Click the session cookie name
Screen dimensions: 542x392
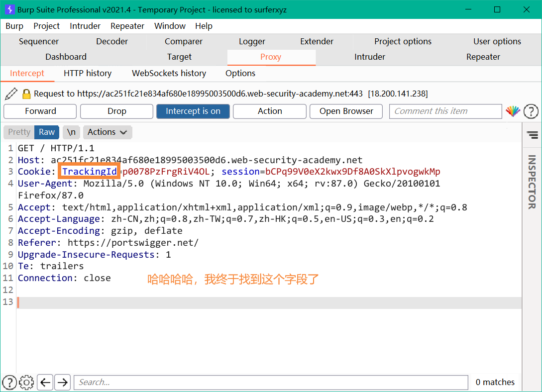240,172
